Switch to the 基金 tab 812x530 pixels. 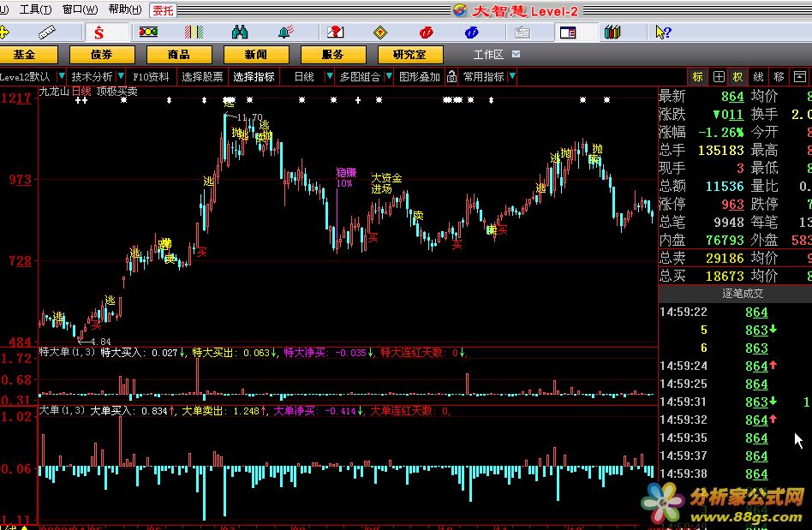24,54
